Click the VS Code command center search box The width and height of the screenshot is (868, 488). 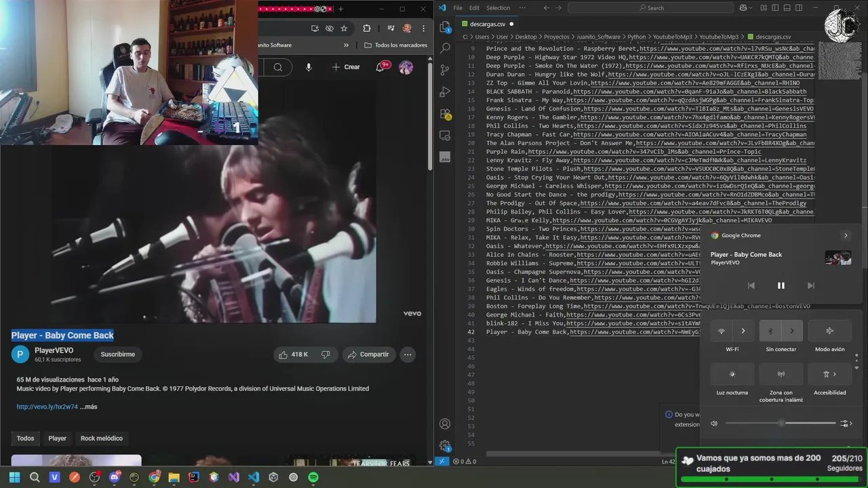pos(651,8)
